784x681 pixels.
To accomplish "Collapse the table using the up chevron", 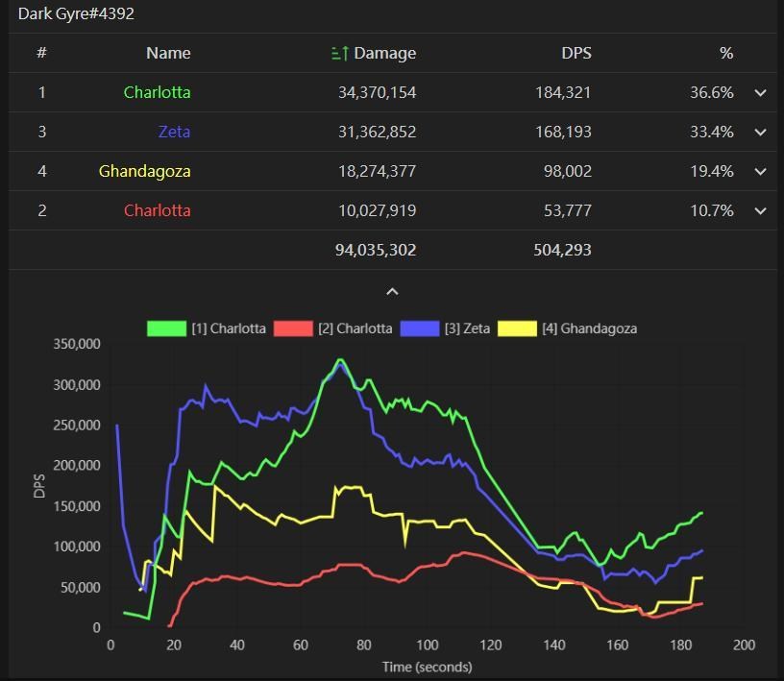I will click(x=392, y=291).
